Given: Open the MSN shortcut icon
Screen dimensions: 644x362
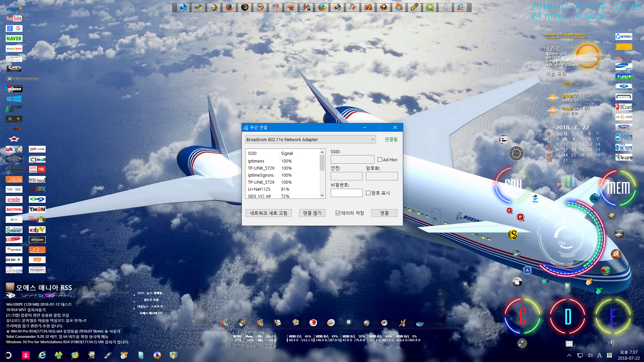Looking at the screenshot, I should pos(14,8).
